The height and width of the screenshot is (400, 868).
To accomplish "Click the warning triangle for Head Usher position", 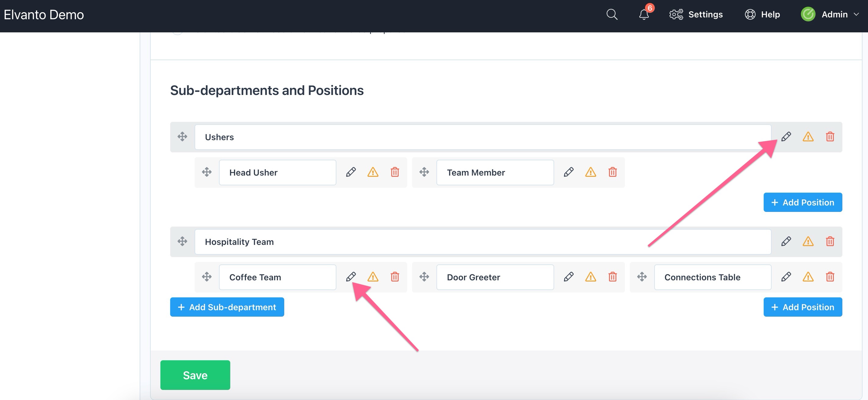I will 373,172.
